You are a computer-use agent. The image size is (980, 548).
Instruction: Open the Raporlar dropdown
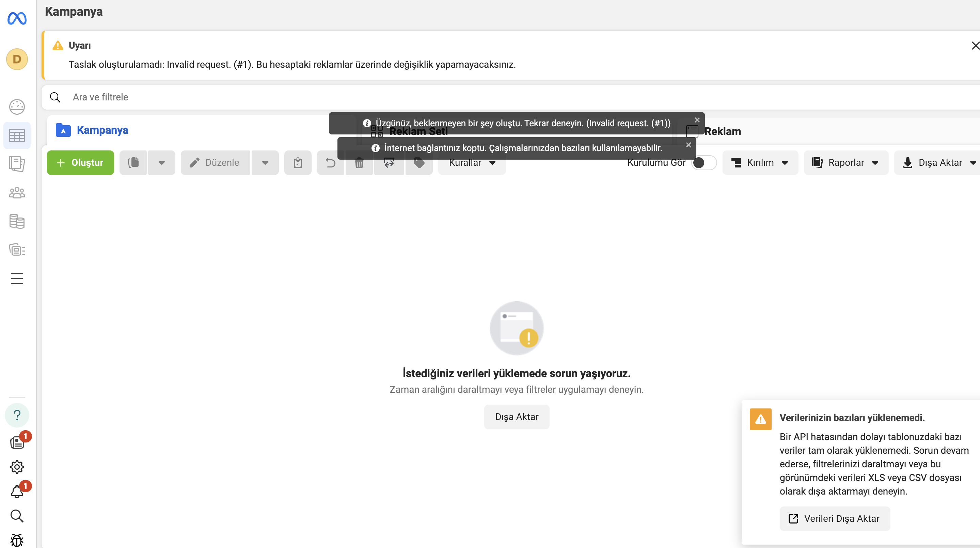point(846,163)
